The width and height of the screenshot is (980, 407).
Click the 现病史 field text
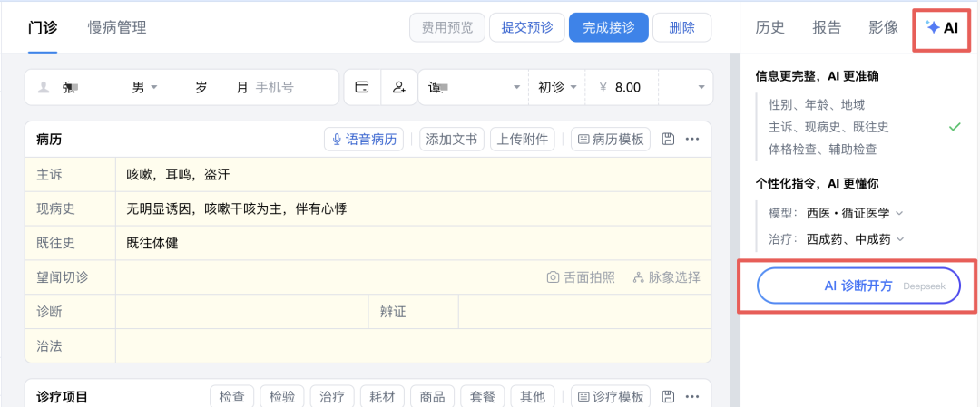[x=236, y=209]
